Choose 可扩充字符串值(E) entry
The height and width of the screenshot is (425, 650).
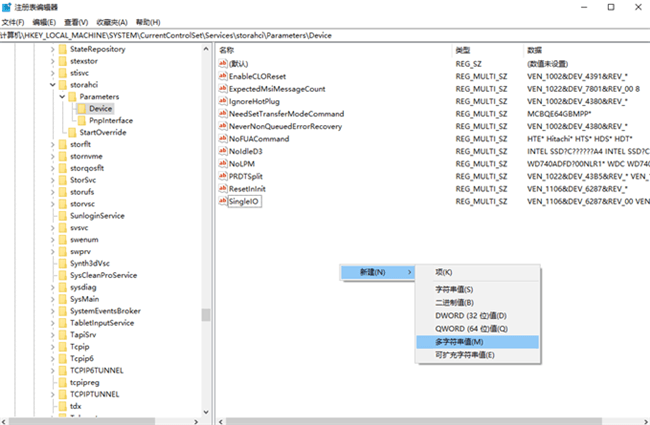click(478, 355)
